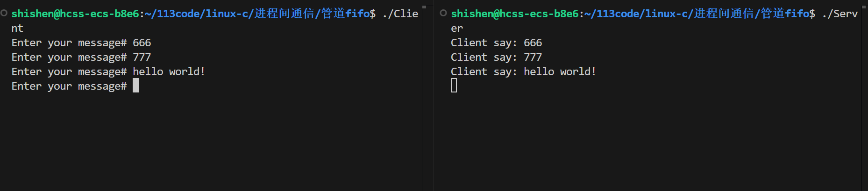Click the wrapped "er" text in the Server terminal
Viewport: 868px width, 191px height.
pyautogui.click(x=456, y=28)
